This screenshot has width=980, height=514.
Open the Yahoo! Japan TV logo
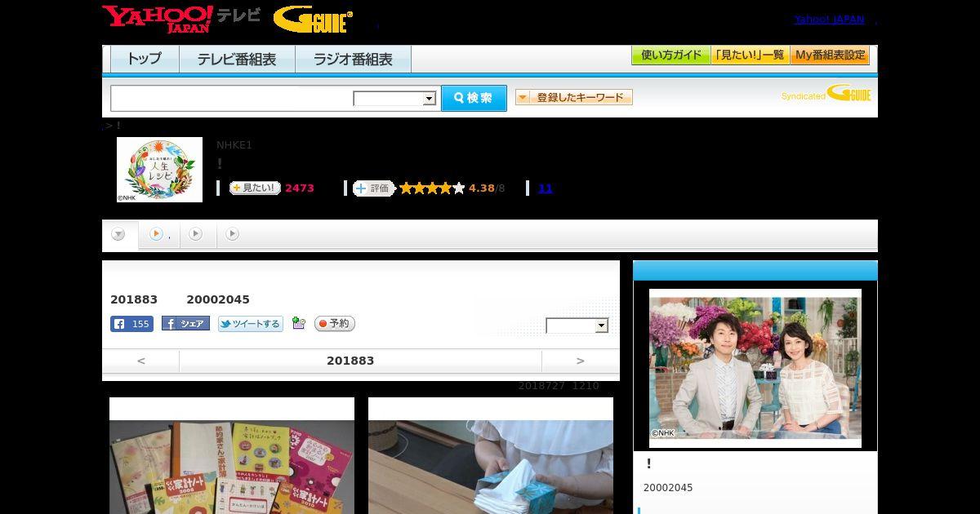point(181,18)
